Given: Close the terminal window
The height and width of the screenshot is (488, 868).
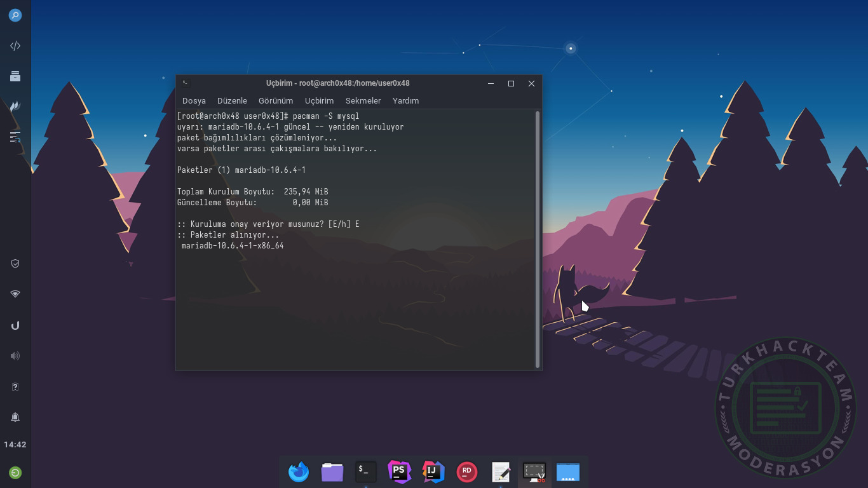Looking at the screenshot, I should [532, 83].
